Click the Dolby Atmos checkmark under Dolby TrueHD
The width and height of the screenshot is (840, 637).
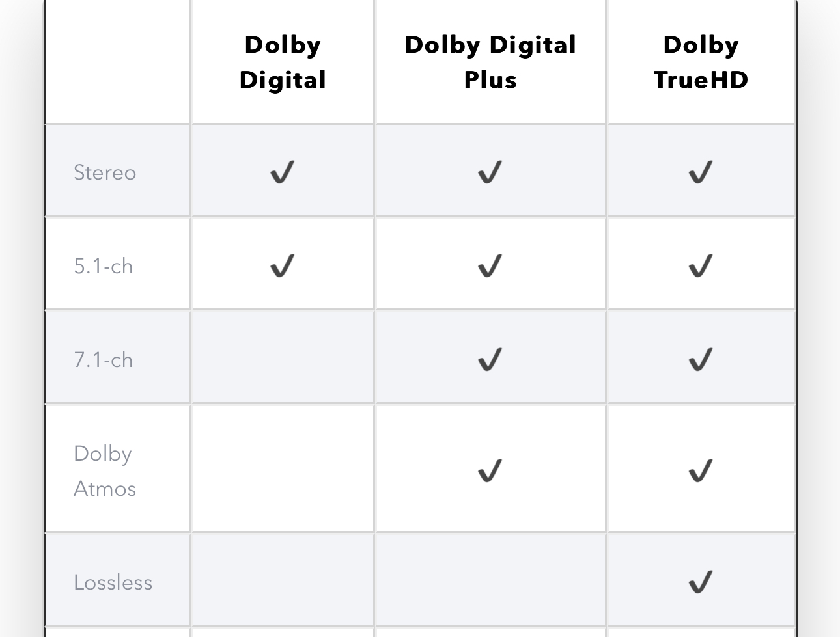click(701, 470)
